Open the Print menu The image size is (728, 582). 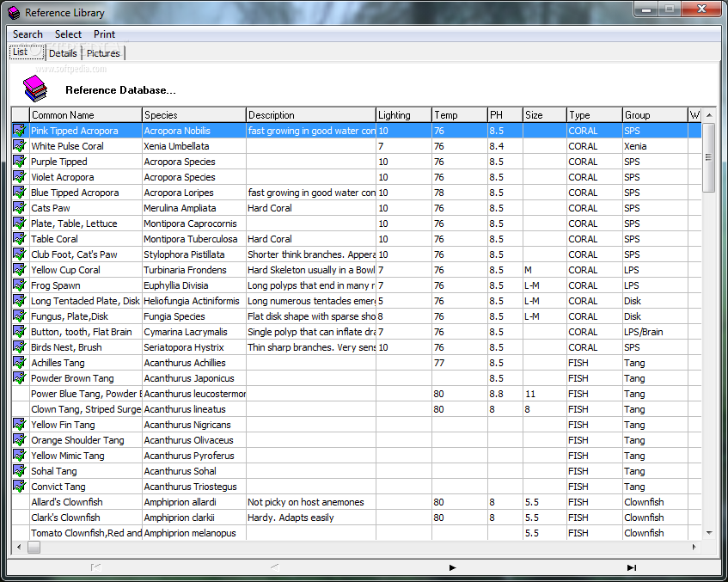point(105,34)
